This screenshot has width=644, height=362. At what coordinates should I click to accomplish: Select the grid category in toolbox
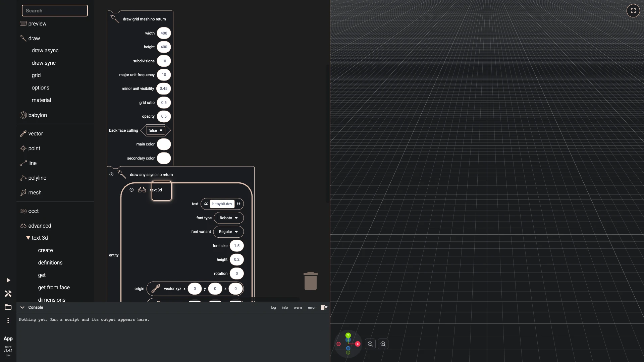(x=36, y=75)
